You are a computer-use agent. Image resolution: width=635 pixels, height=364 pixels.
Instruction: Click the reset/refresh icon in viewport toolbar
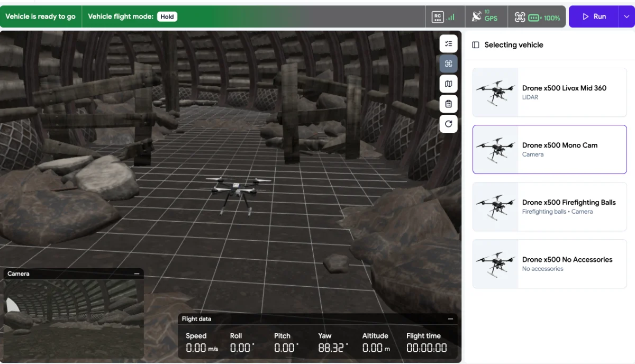[x=448, y=124]
